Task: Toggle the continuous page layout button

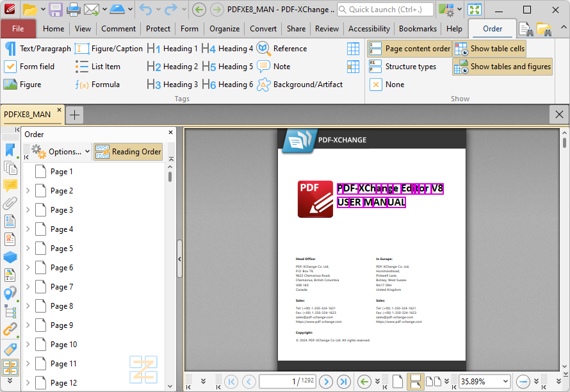Action: pyautogui.click(x=415, y=382)
